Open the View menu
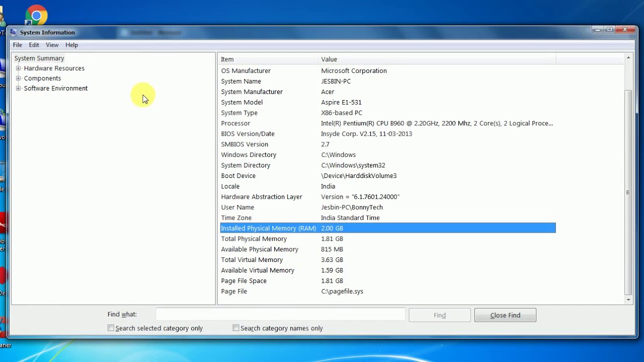This screenshot has height=362, width=644. pyautogui.click(x=52, y=45)
